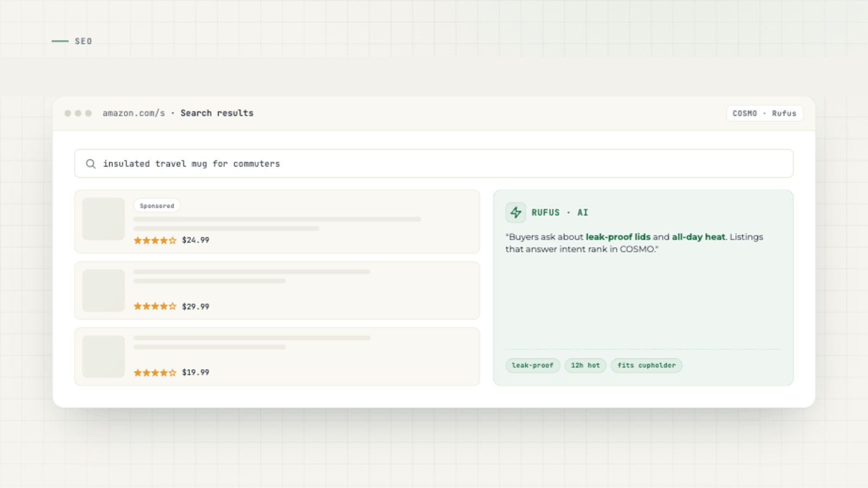Select the fits cupholder tag
The image size is (868, 488).
click(x=647, y=365)
